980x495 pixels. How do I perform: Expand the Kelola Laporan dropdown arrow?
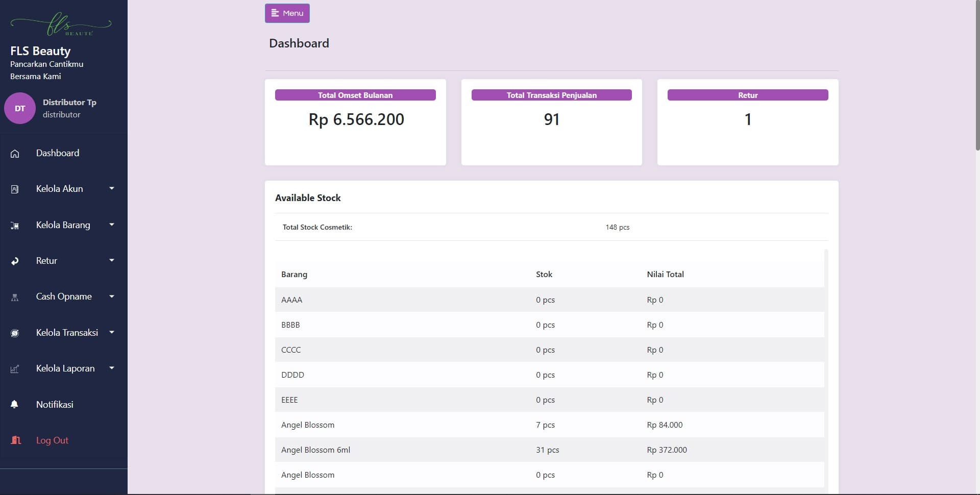[x=111, y=368]
